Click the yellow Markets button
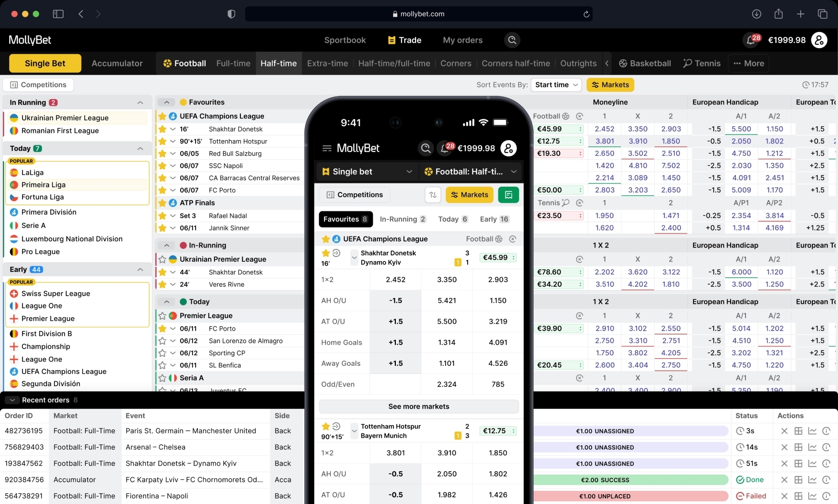The height and width of the screenshot is (504, 838). tap(610, 85)
